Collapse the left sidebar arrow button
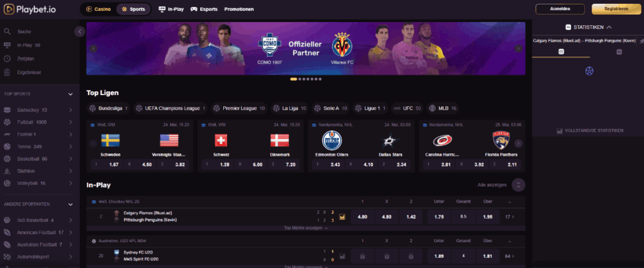 [x=80, y=31]
